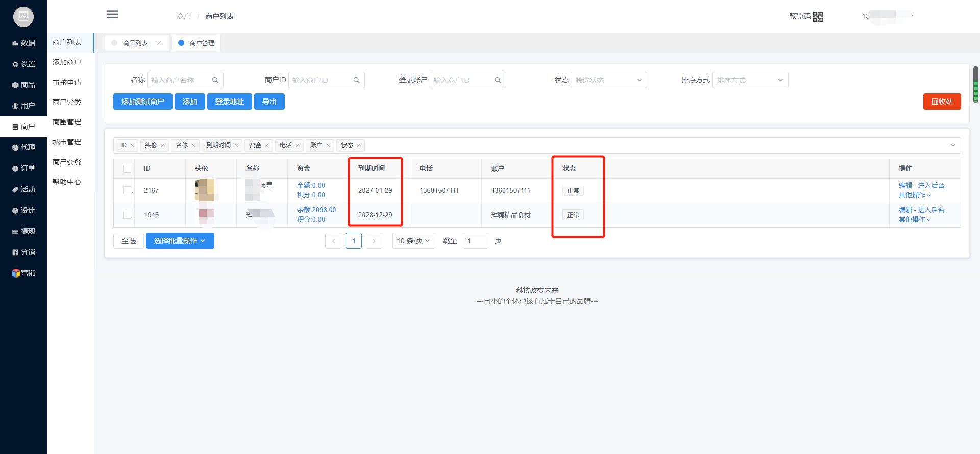
Task: Open the red 回收站 button
Action: coord(942,102)
